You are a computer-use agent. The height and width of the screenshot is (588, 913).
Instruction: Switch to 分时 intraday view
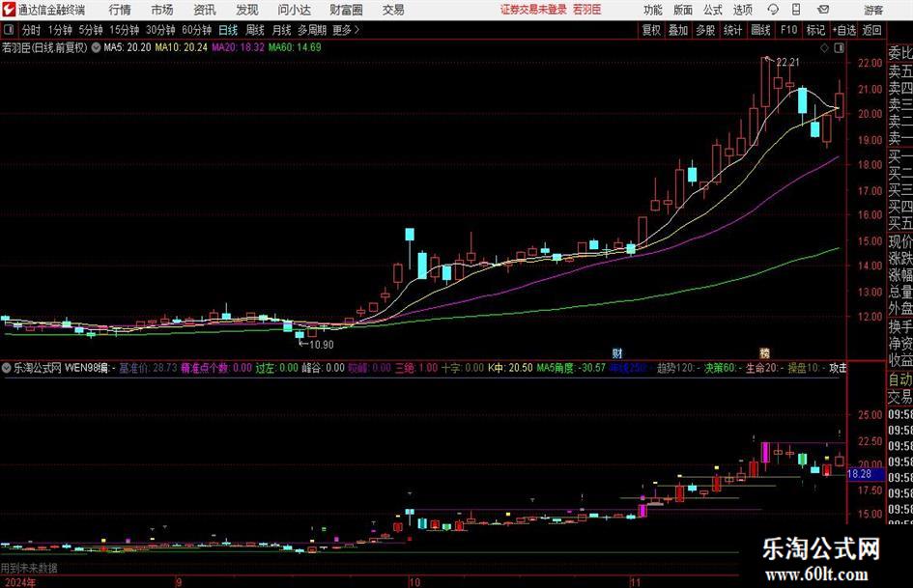[32, 30]
